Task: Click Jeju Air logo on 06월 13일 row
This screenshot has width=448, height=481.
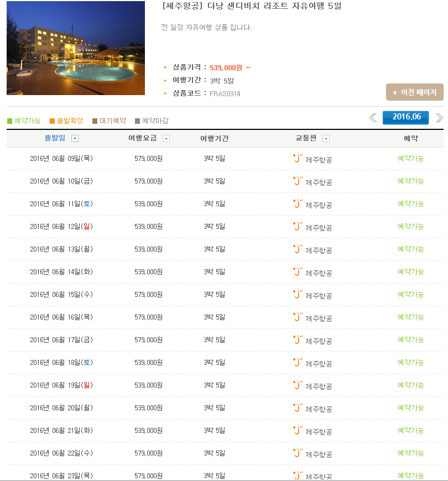Action: click(x=298, y=249)
